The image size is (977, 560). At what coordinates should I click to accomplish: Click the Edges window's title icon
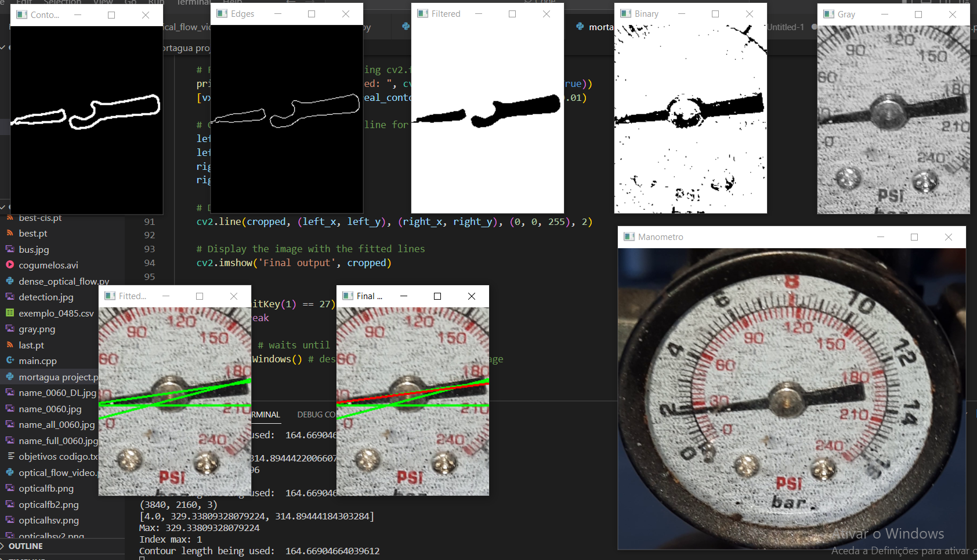pyautogui.click(x=222, y=13)
